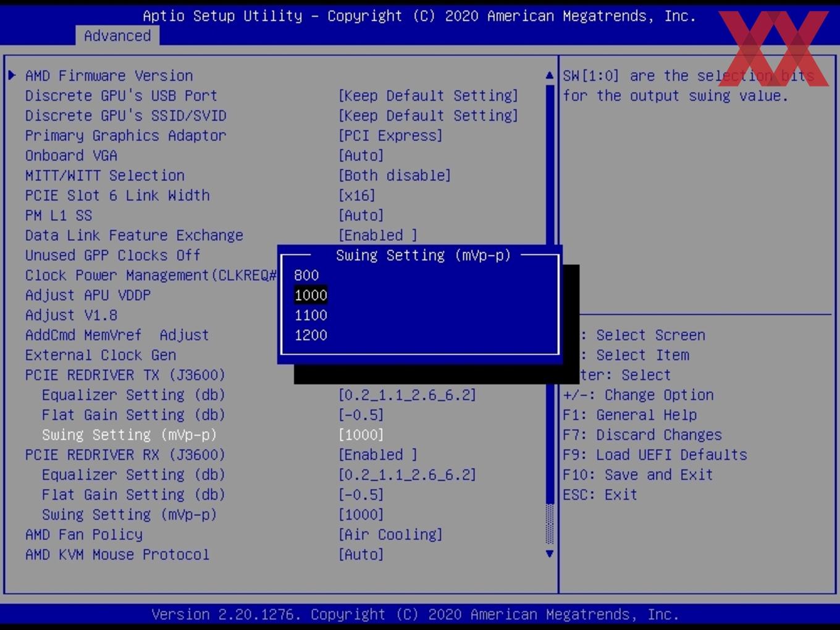Select Adjust V1.8 label

pyautogui.click(x=71, y=315)
